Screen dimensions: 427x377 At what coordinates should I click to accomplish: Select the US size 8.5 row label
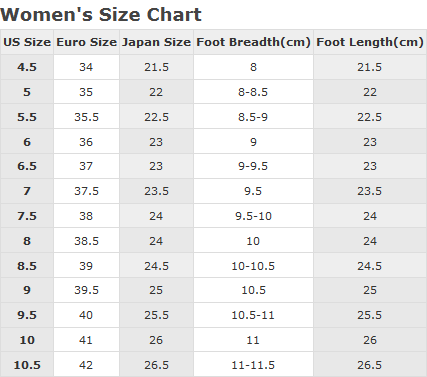(x=27, y=266)
